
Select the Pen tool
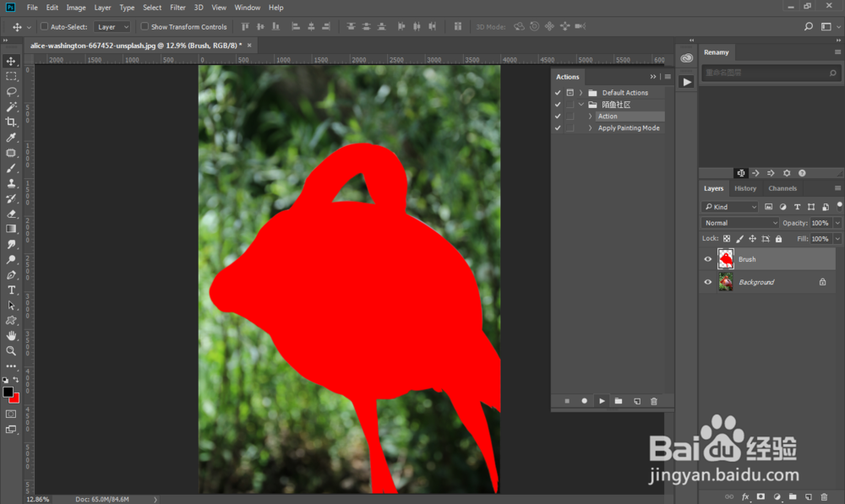11,274
